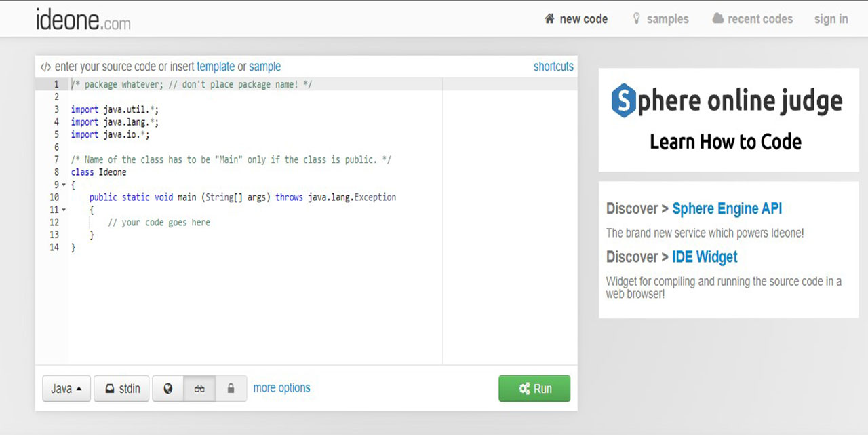Click the 'import java.lang.*;' line
Screen dimensions: 868x435
[115, 122]
